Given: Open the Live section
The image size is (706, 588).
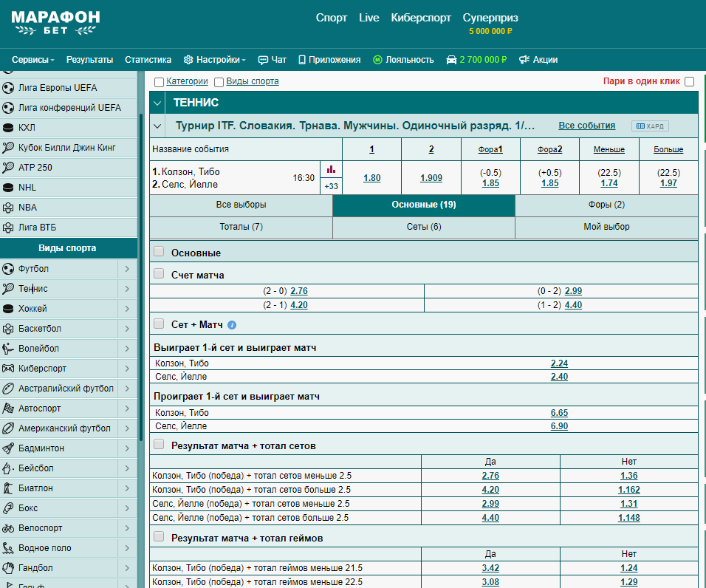Looking at the screenshot, I should (369, 18).
